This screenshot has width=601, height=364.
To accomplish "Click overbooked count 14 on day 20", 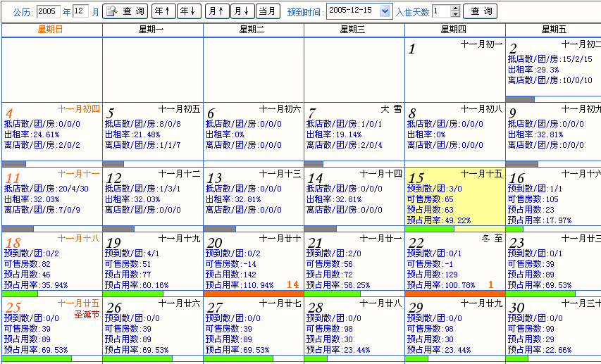I will point(293,284).
